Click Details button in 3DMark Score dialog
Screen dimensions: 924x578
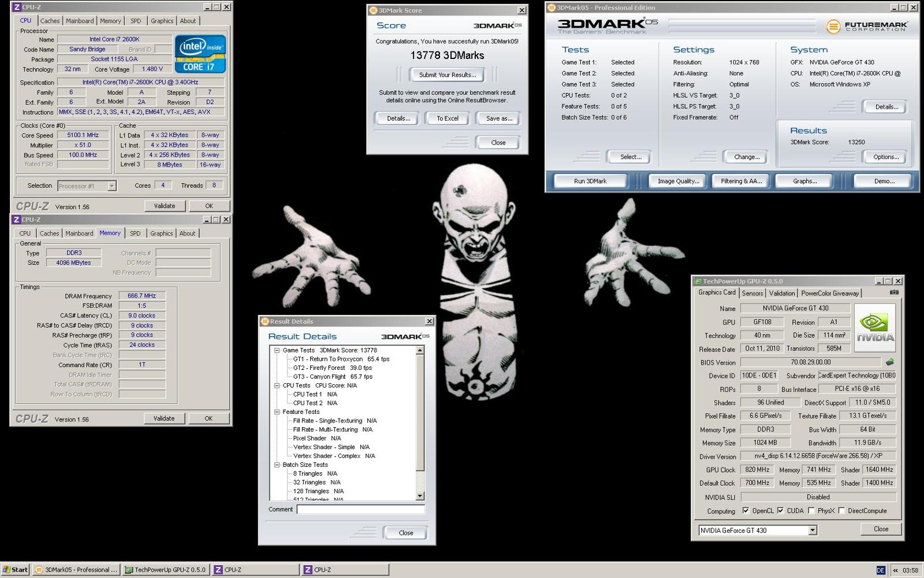point(398,118)
